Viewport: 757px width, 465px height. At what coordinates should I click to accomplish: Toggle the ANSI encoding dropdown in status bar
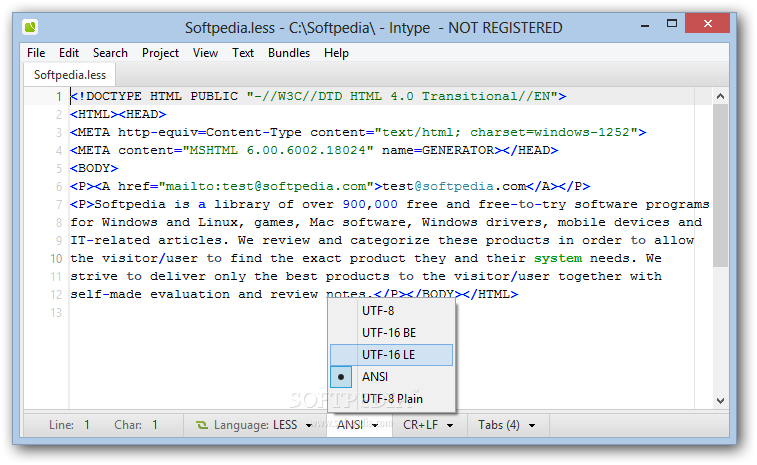[359, 425]
